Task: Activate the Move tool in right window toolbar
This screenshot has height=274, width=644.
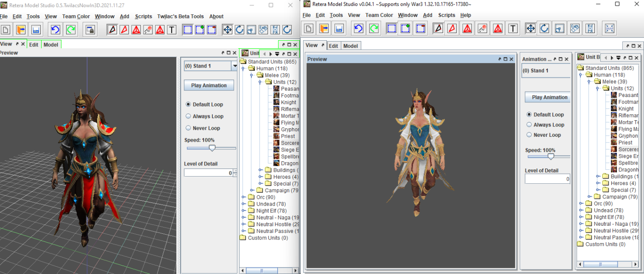Action: (x=530, y=29)
